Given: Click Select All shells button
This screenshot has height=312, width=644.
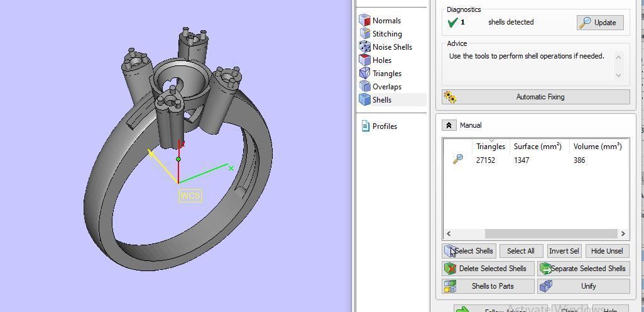Looking at the screenshot, I should point(521,251).
